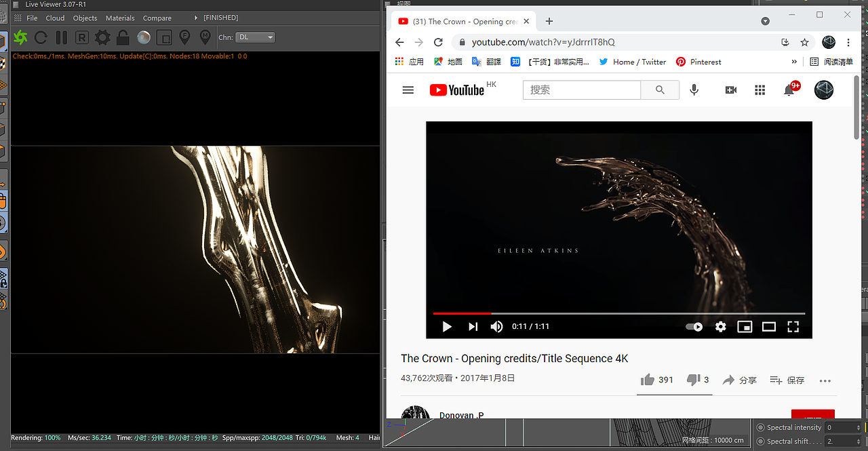This screenshot has height=451, width=868.
Task: Open the Pinterest bookmark
Action: click(698, 62)
